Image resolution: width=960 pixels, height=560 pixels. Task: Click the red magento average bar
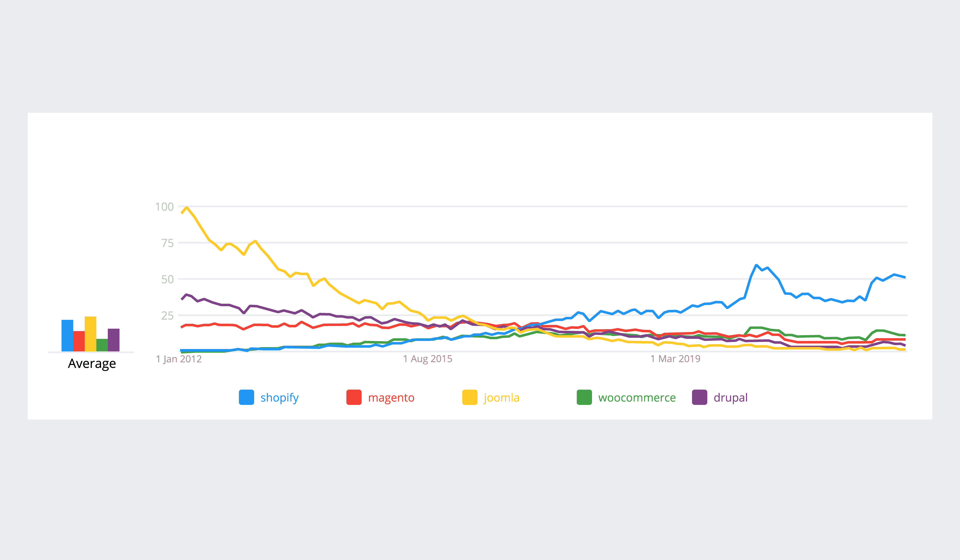click(x=79, y=341)
